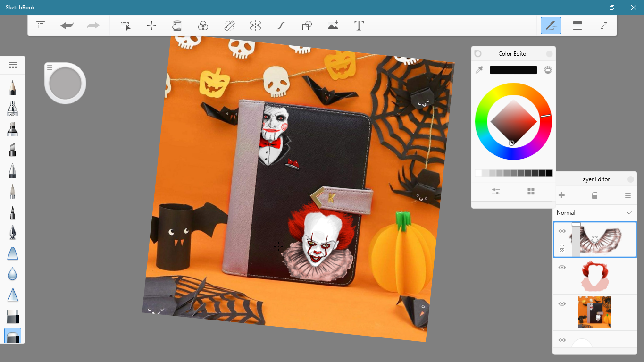Select the Ballpoint pen brush

tap(13, 170)
